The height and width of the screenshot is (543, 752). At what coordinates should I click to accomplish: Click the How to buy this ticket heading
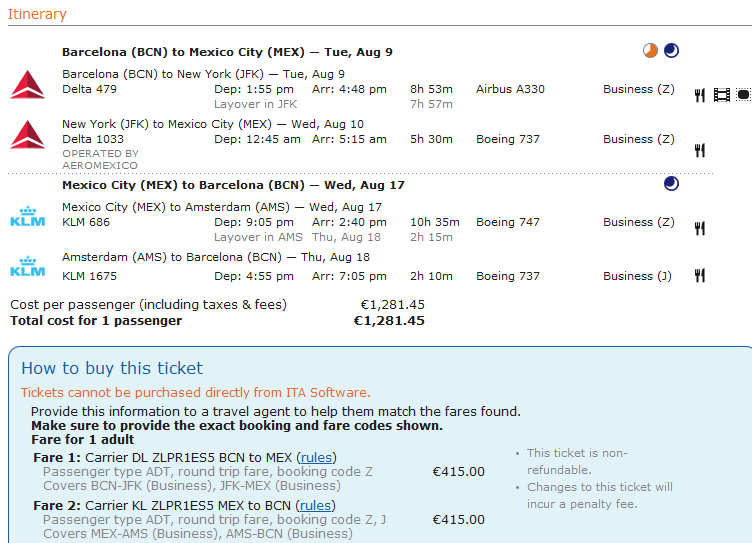pyautogui.click(x=112, y=368)
